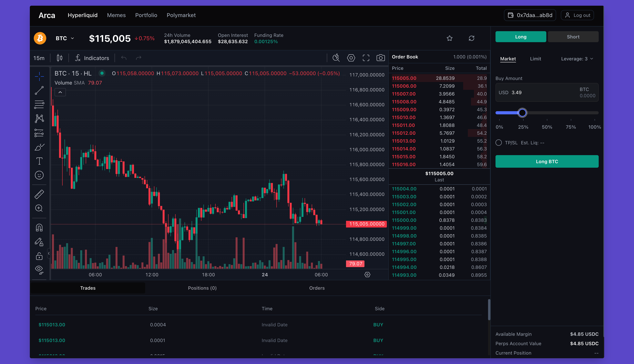Take a chart snapshot with camera icon
This screenshot has height=364, width=634.
(381, 58)
